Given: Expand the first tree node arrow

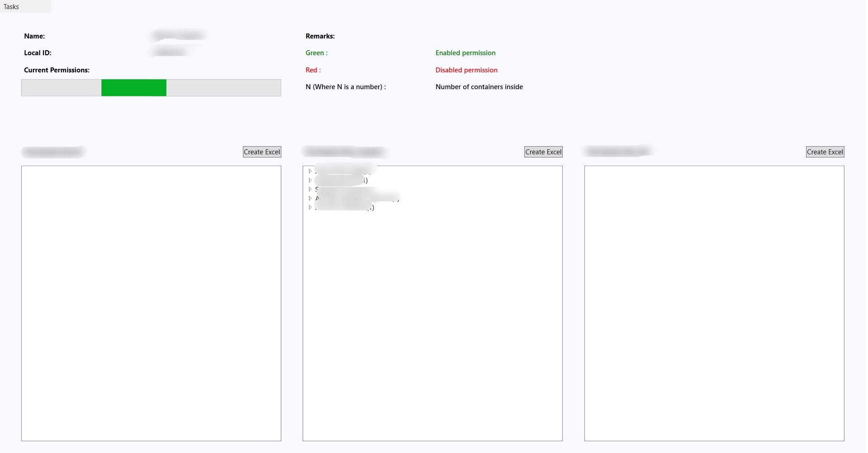Looking at the screenshot, I should coord(310,171).
